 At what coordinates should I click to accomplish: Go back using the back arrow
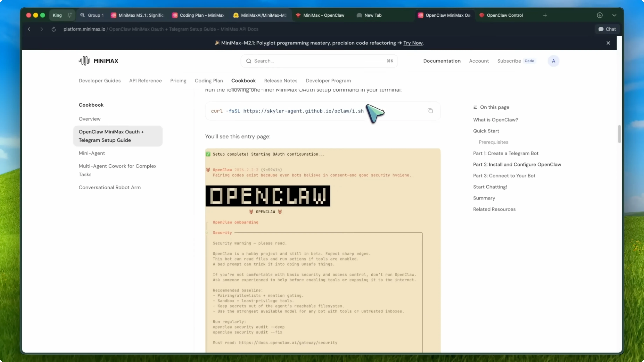coord(29,29)
